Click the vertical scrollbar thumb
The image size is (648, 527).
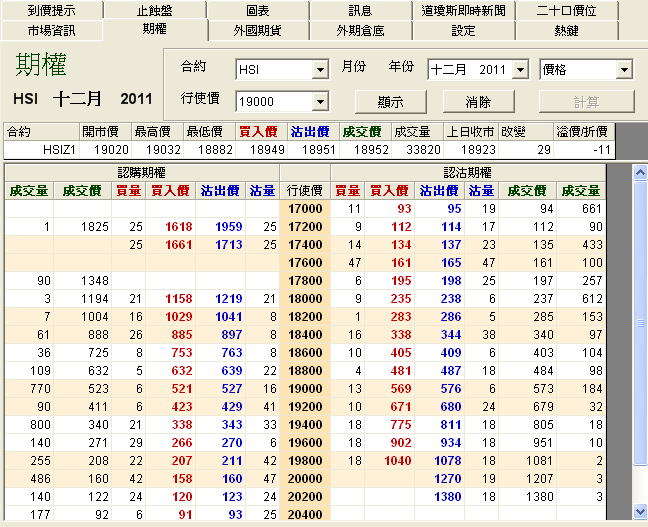pos(640,323)
